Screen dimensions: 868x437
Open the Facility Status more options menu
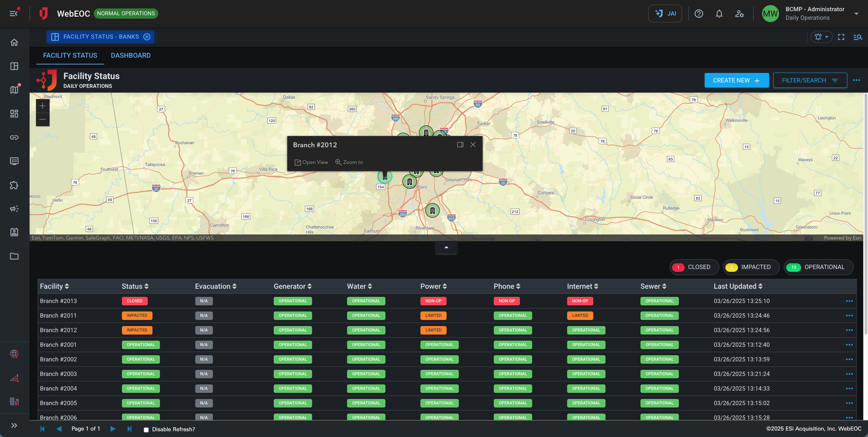click(x=856, y=80)
